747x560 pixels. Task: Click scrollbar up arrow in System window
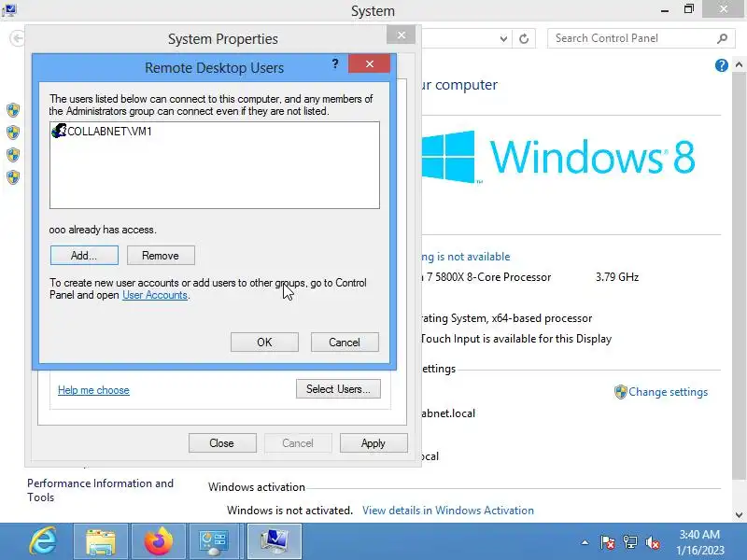pyautogui.click(x=739, y=64)
